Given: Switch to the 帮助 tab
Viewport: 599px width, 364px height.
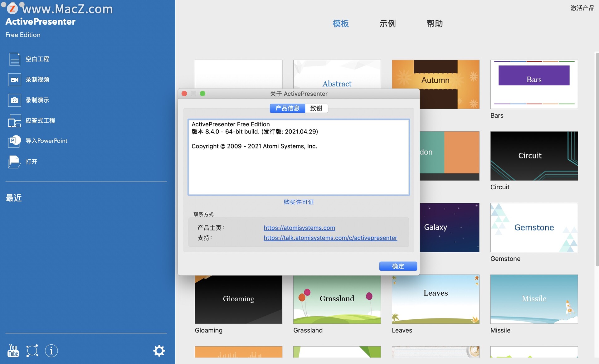Looking at the screenshot, I should (435, 24).
